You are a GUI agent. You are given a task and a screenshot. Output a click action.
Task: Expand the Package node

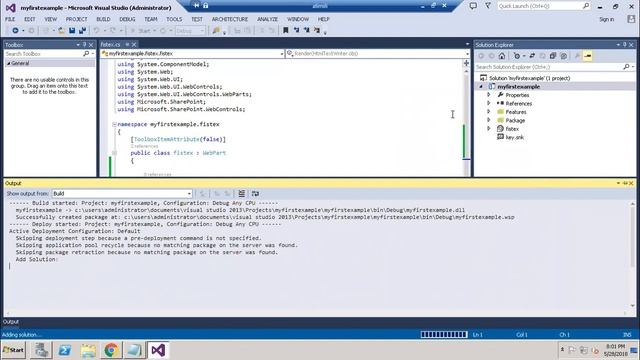(489, 120)
